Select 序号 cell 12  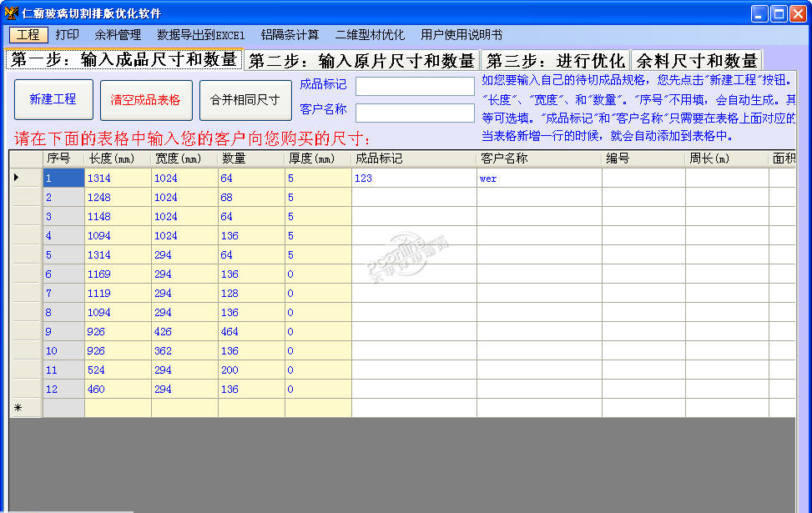pos(63,389)
